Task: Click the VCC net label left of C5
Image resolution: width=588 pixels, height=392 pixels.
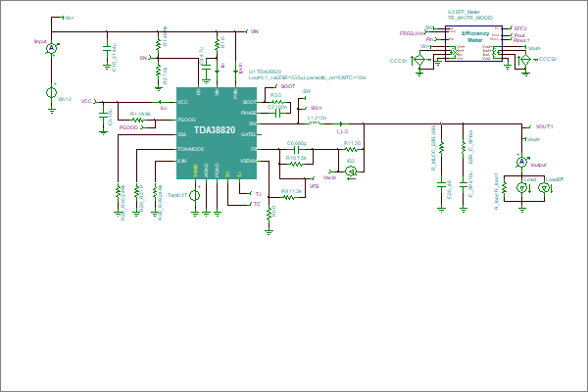Action: (86, 101)
